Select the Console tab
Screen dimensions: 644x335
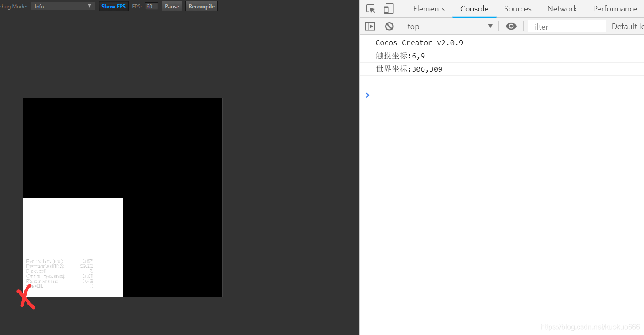474,9
